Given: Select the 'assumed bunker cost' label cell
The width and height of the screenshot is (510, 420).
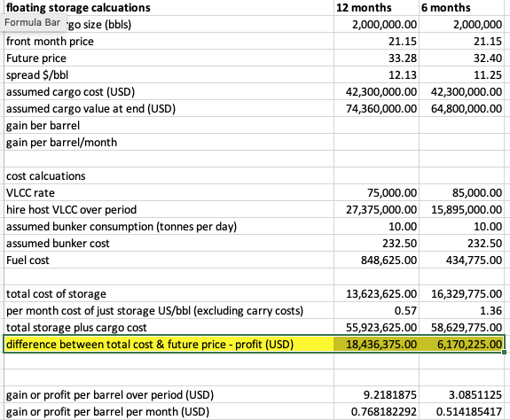Looking at the screenshot, I should click(x=169, y=244).
